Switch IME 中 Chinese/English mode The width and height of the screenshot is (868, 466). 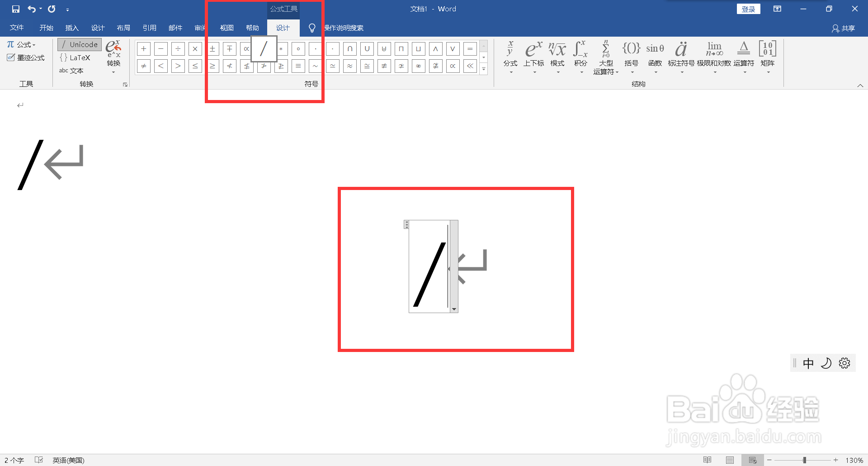tap(808, 363)
